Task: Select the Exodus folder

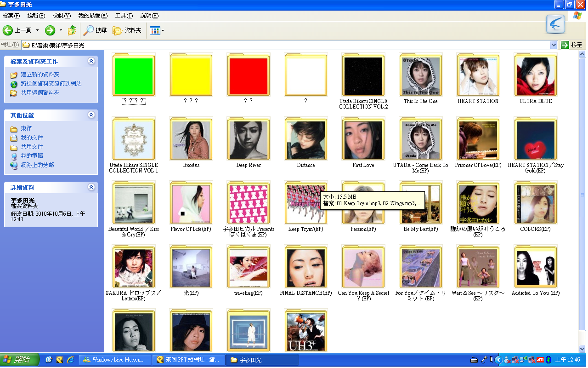Action: (191, 140)
